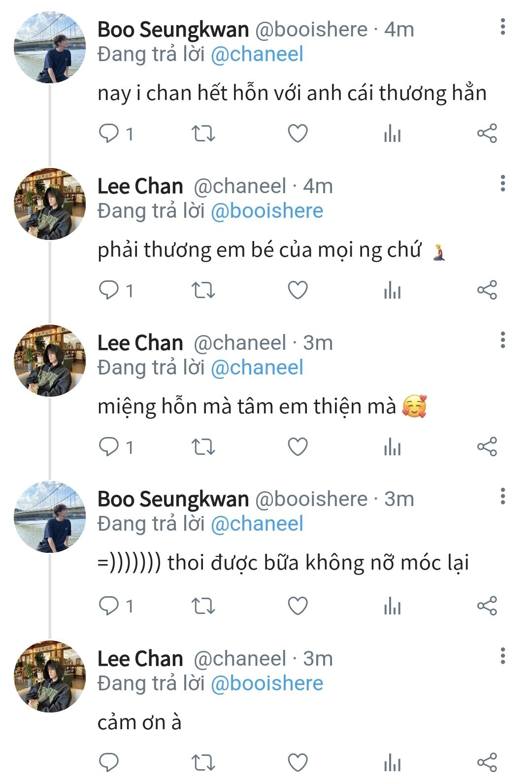
Task: Like the 'cảm ơn à' tweet
Action: pyautogui.click(x=298, y=763)
